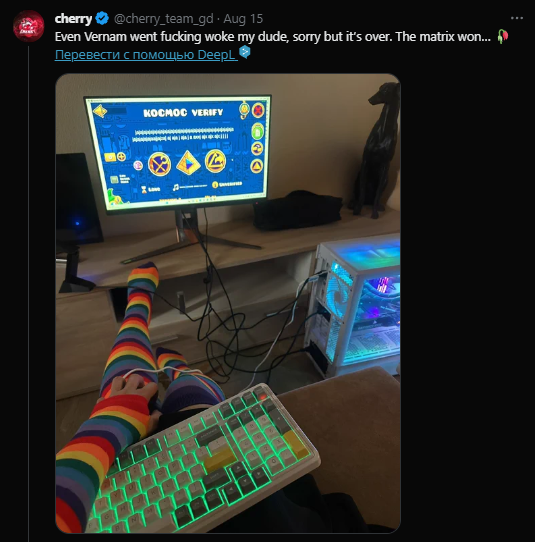This screenshot has width=535, height=542.
Task: Click the yellow folder icon in the game
Action: 110,157
